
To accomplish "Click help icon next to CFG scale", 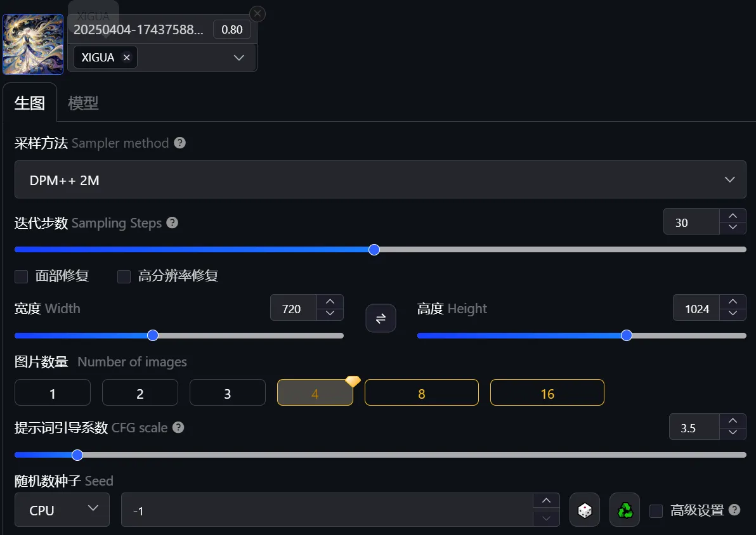I will tap(178, 427).
